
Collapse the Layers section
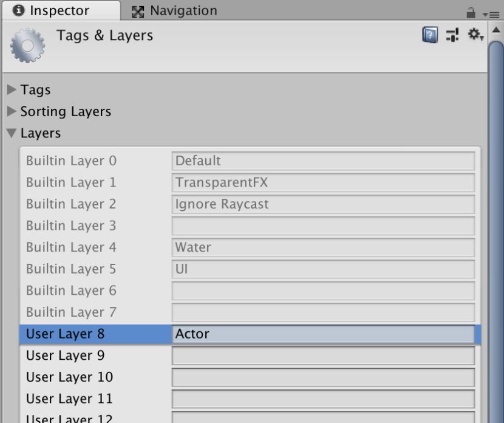coord(12,134)
